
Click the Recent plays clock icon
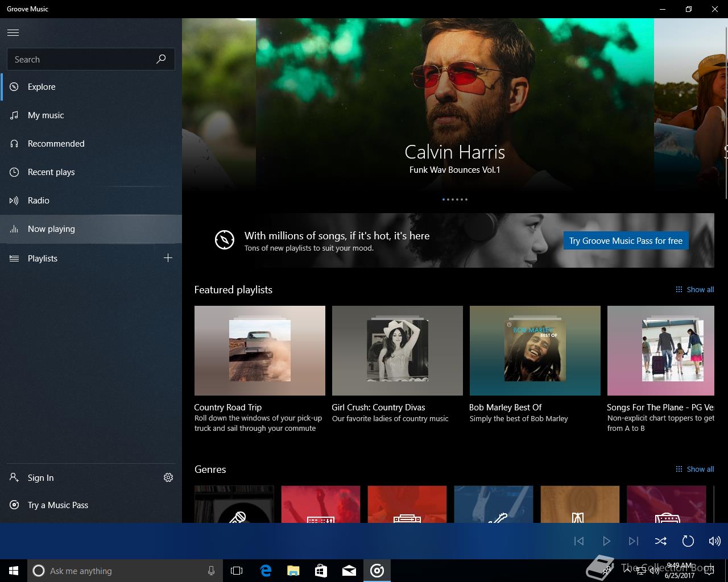click(14, 172)
